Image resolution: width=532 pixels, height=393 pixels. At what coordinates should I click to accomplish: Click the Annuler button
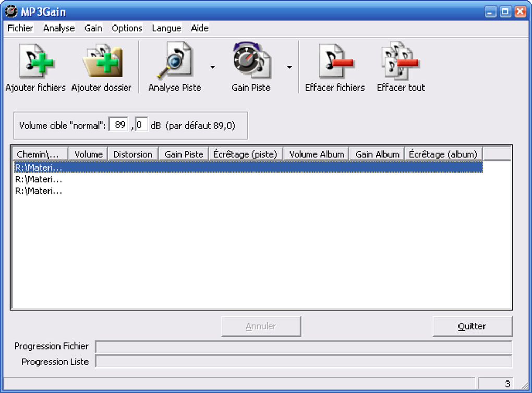pos(261,326)
